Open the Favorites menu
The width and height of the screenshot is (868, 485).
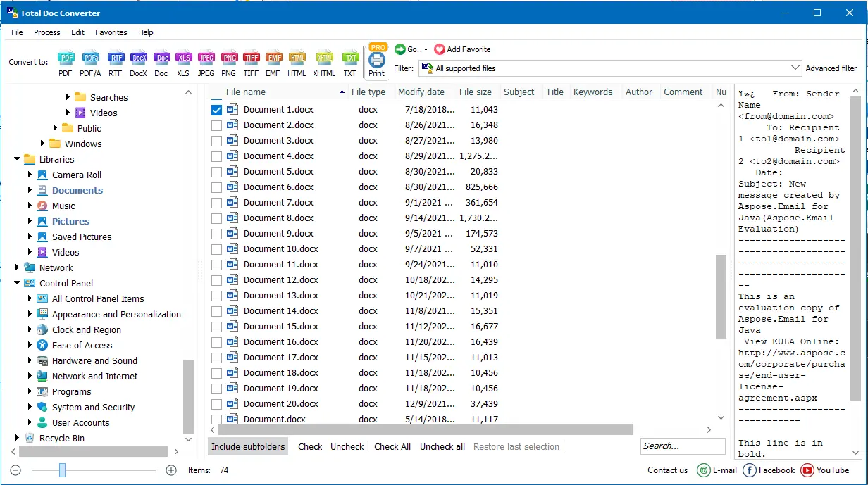point(111,32)
